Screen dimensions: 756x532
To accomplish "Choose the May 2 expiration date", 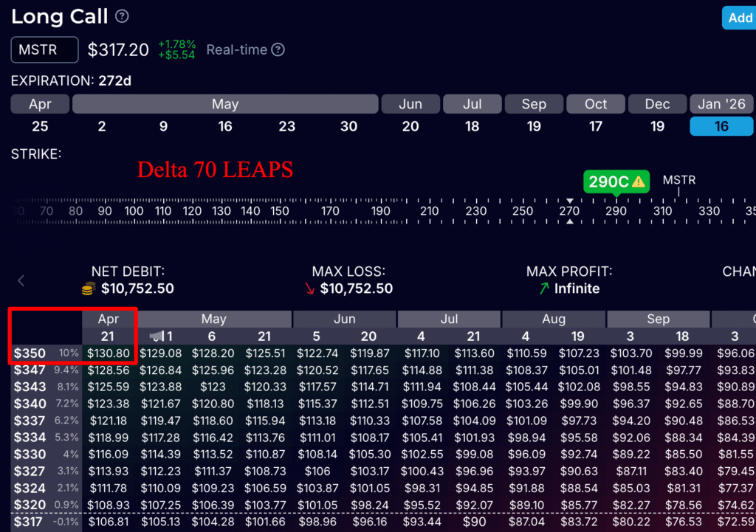I will [102, 126].
